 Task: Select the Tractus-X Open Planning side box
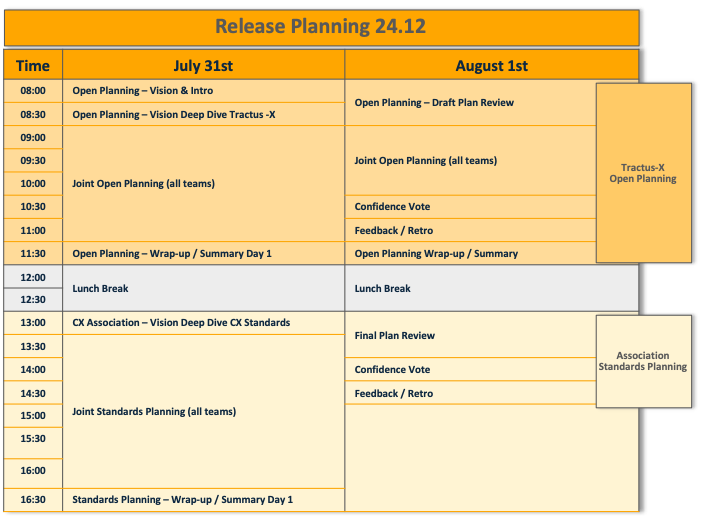click(644, 173)
